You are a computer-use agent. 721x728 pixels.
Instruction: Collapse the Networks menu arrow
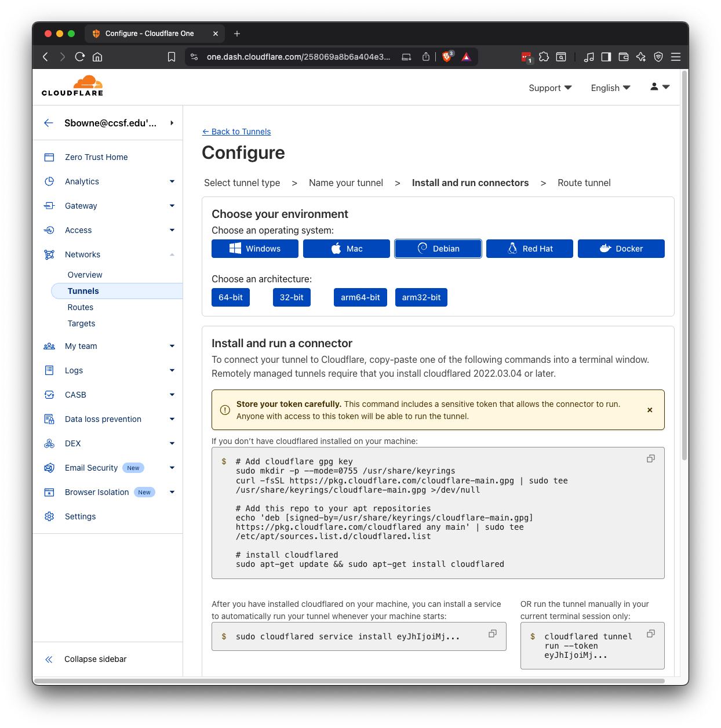point(172,254)
